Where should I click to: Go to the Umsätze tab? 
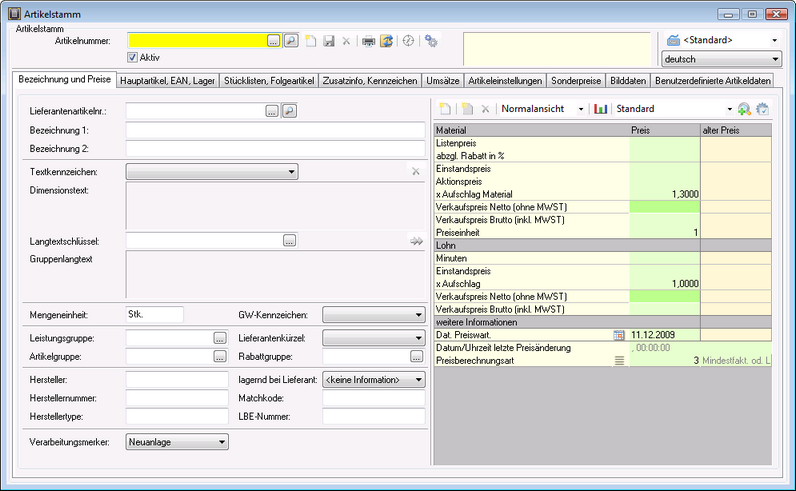point(443,80)
